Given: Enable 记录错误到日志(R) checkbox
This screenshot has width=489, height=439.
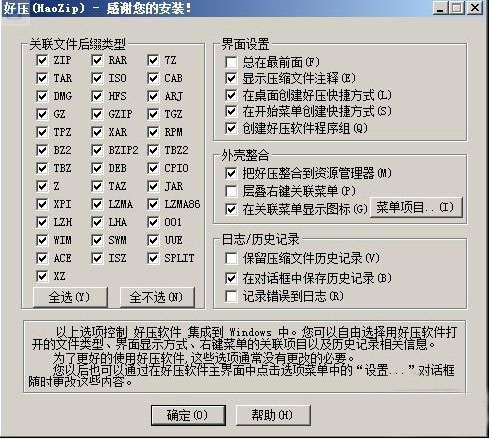Looking at the screenshot, I should [x=231, y=296].
